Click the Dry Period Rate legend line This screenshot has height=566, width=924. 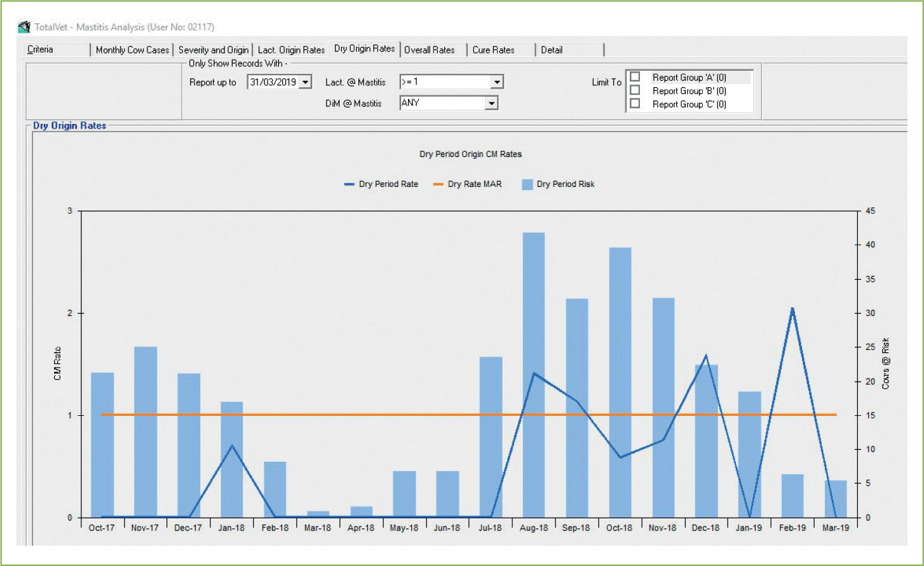(349, 184)
